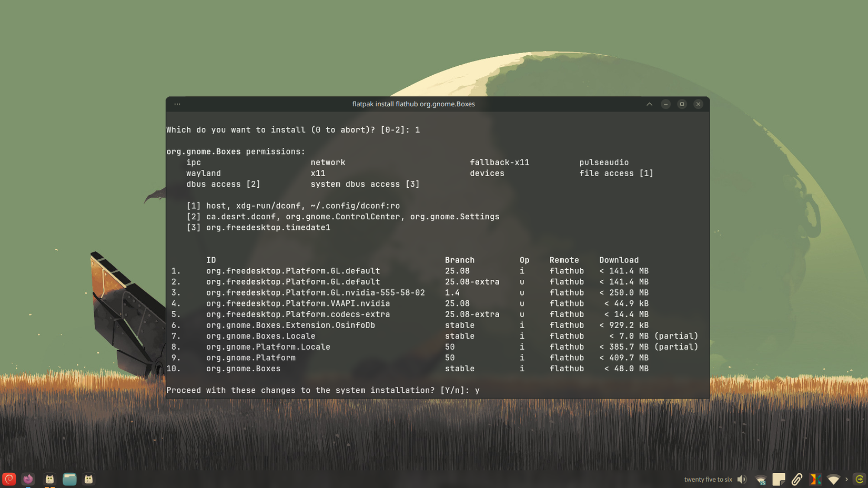Close the flatpak terminal window
Image resolution: width=868 pixels, height=488 pixels.
click(698, 104)
